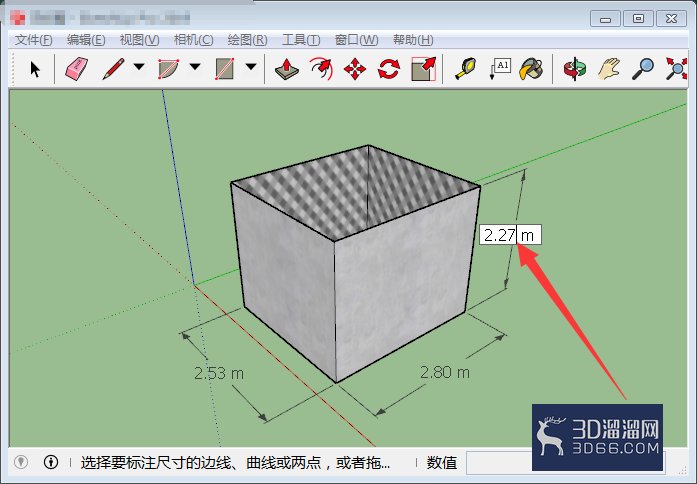Select the Rectangle shape tool
Viewport: 697px width, 484px height.
pyautogui.click(x=224, y=69)
